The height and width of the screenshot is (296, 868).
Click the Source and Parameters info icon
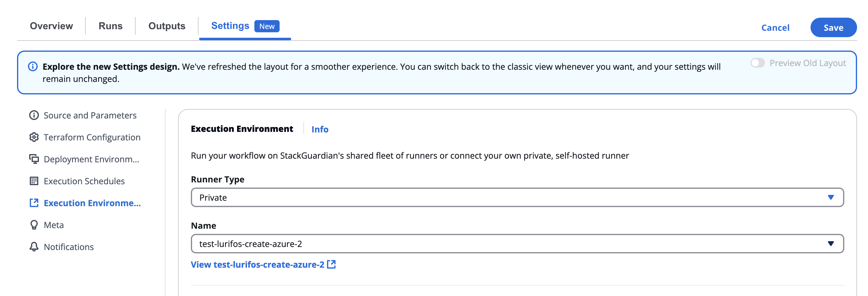pyautogui.click(x=34, y=115)
